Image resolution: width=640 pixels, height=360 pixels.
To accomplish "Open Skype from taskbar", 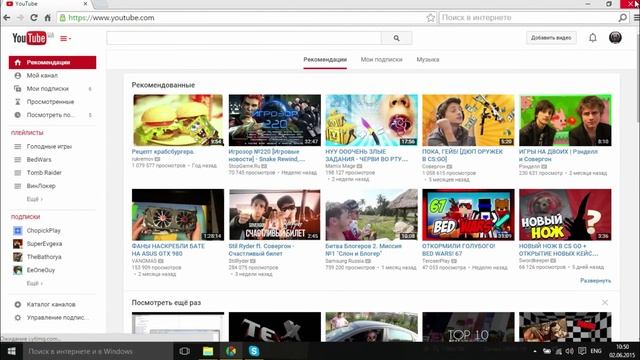I will (x=254, y=351).
